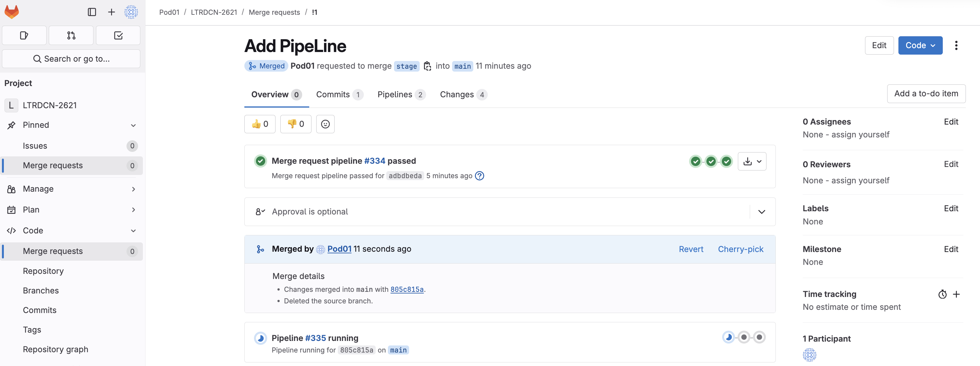The width and height of the screenshot is (980, 366).
Task: Click the time tracking stopwatch icon
Action: (x=942, y=294)
